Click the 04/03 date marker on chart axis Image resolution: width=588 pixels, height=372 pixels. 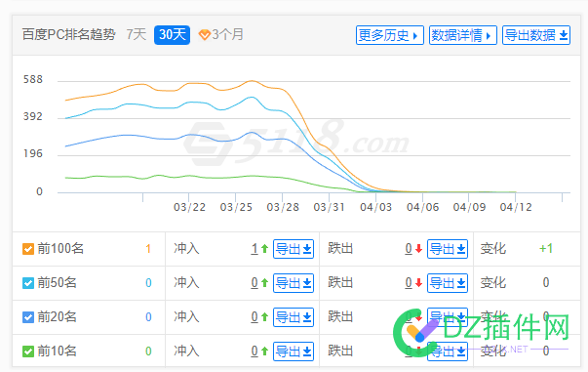[375, 207]
